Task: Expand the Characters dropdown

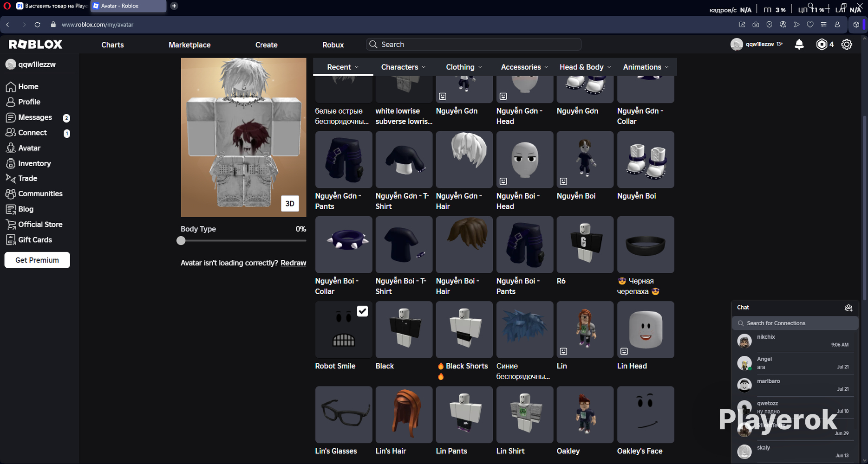Action: 403,67
